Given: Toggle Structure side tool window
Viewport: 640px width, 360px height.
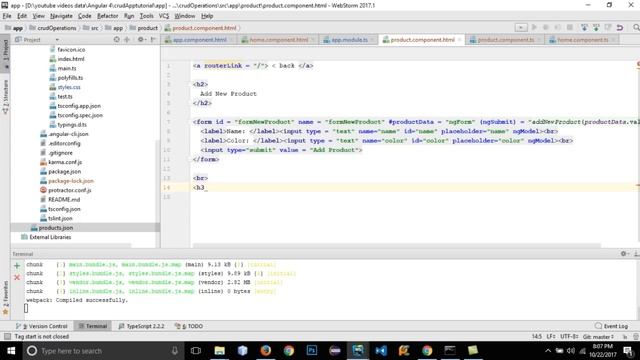Looking at the screenshot, I should [x=5, y=97].
